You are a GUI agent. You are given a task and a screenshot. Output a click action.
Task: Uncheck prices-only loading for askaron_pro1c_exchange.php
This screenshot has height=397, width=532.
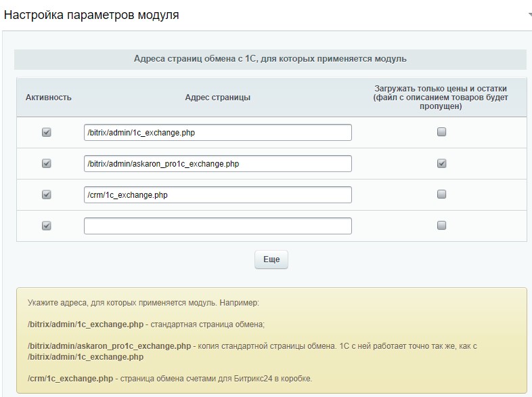tap(441, 163)
